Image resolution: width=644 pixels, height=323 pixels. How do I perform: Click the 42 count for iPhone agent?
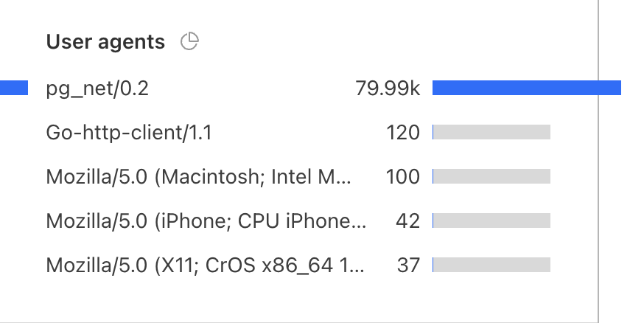[408, 221]
